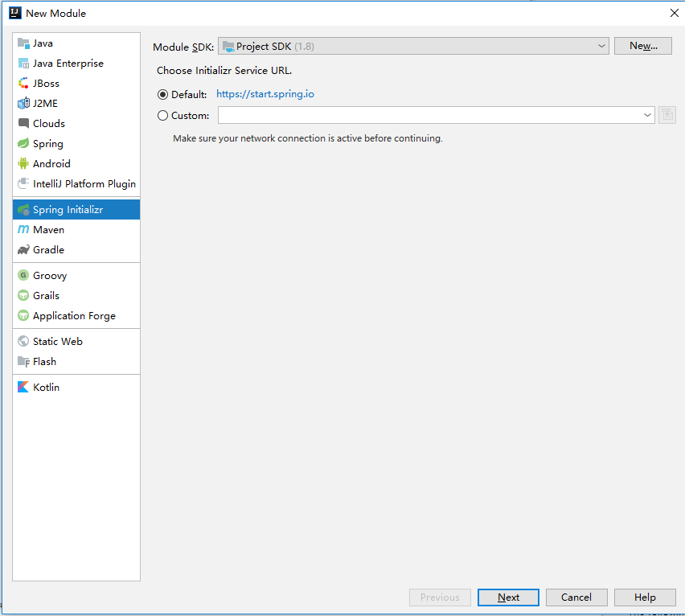Click the Kotlin K icon
Viewport: 685px width, 616px height.
(23, 387)
